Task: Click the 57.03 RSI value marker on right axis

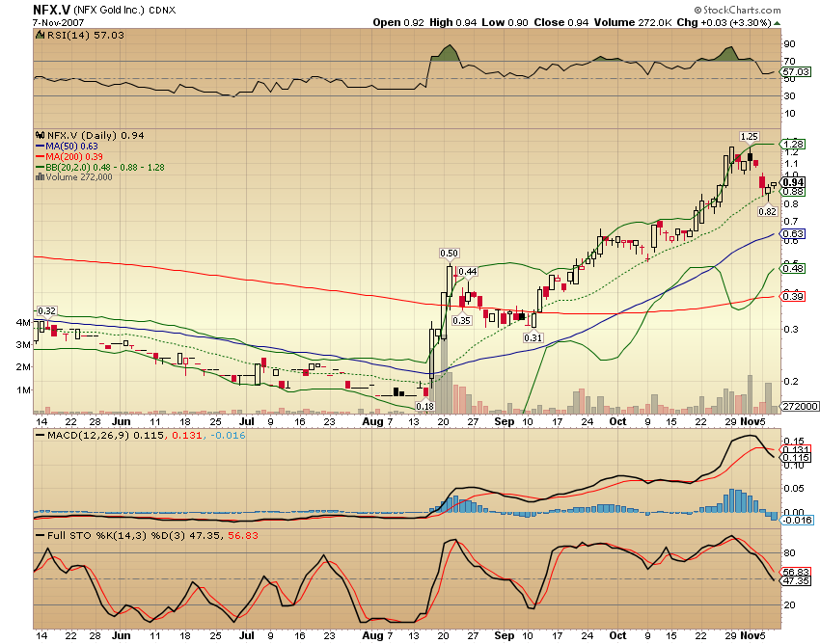Action: coord(799,70)
